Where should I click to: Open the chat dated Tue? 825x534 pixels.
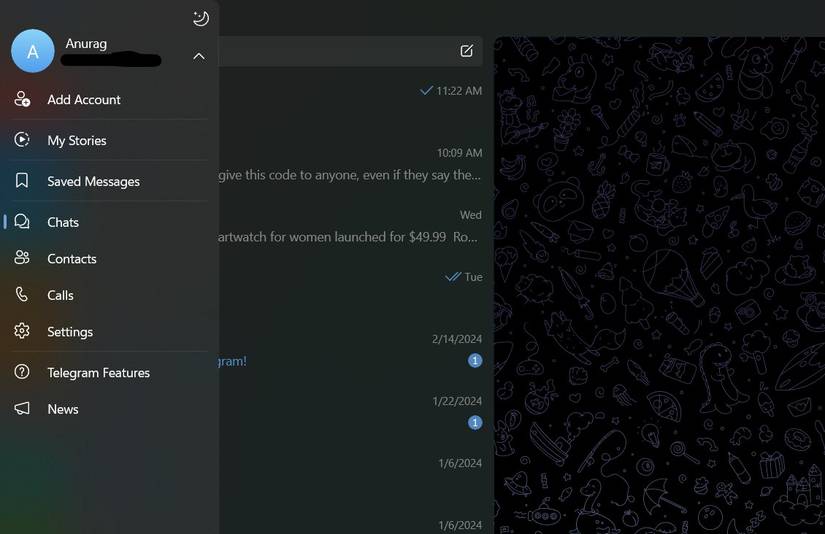click(351, 288)
